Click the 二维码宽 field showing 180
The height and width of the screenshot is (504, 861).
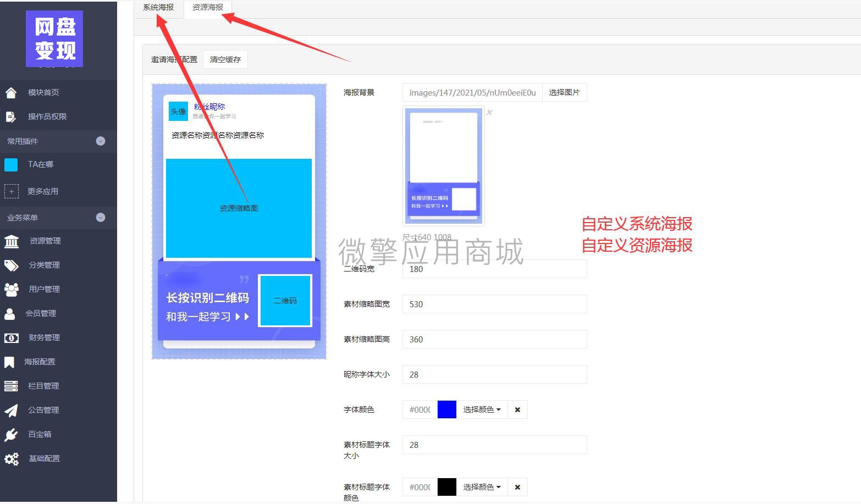495,269
